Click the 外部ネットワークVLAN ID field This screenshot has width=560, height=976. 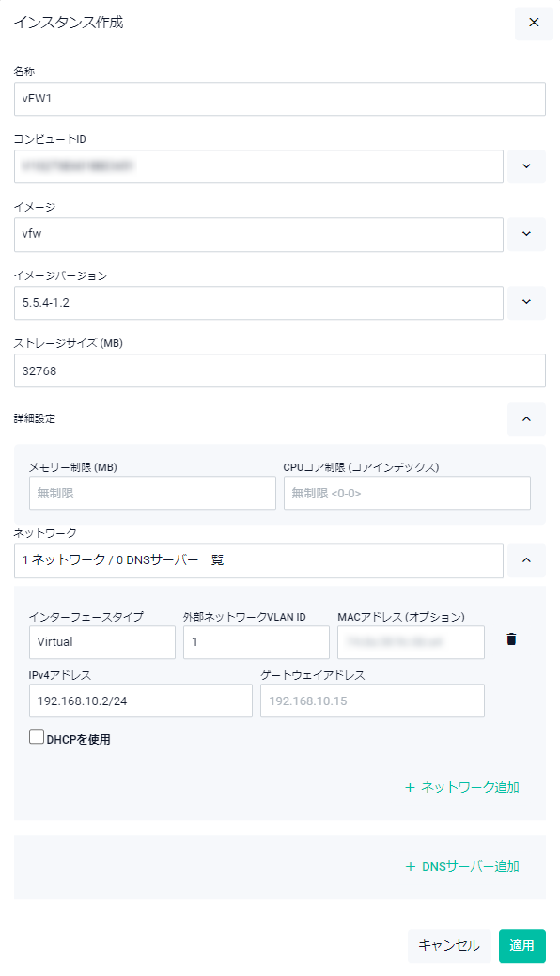click(257, 642)
